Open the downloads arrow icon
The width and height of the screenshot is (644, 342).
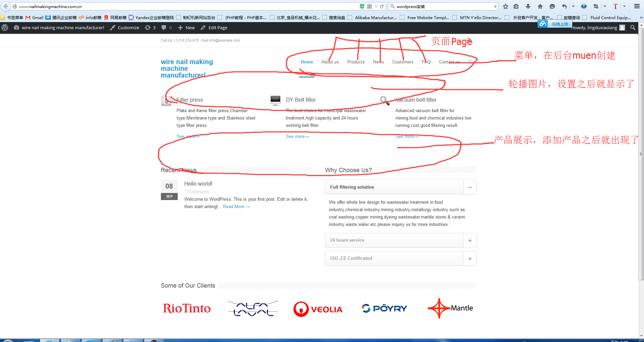tap(528, 6)
